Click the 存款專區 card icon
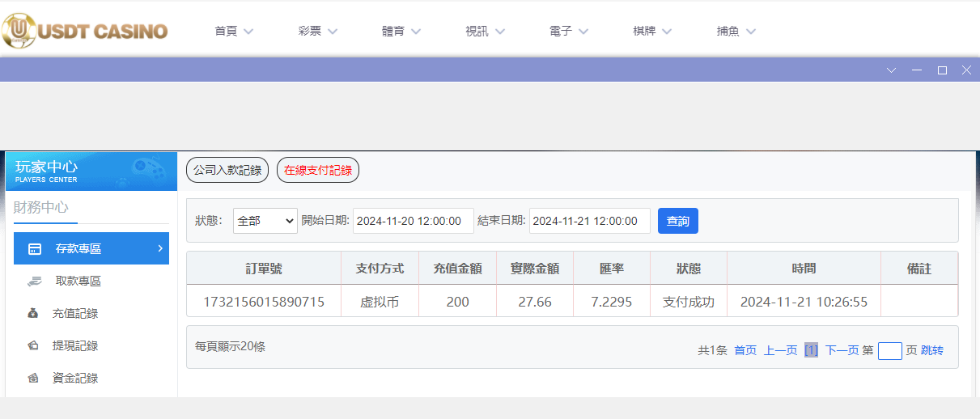 tap(35, 248)
